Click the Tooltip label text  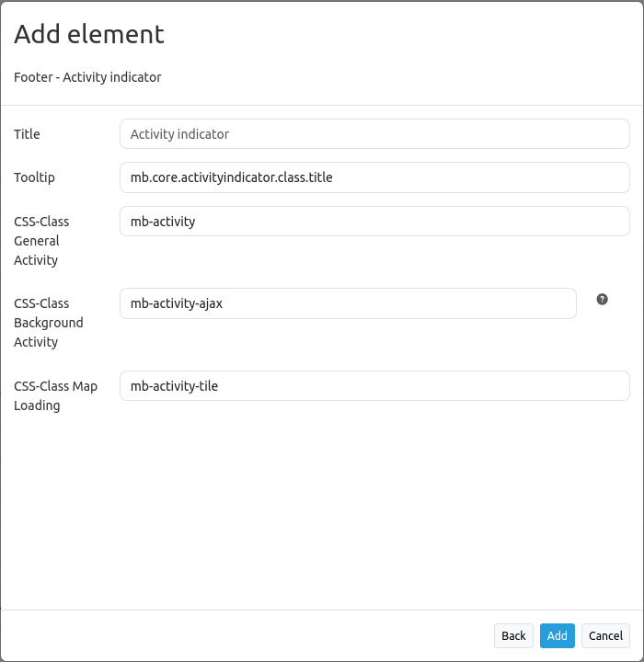pos(34,177)
